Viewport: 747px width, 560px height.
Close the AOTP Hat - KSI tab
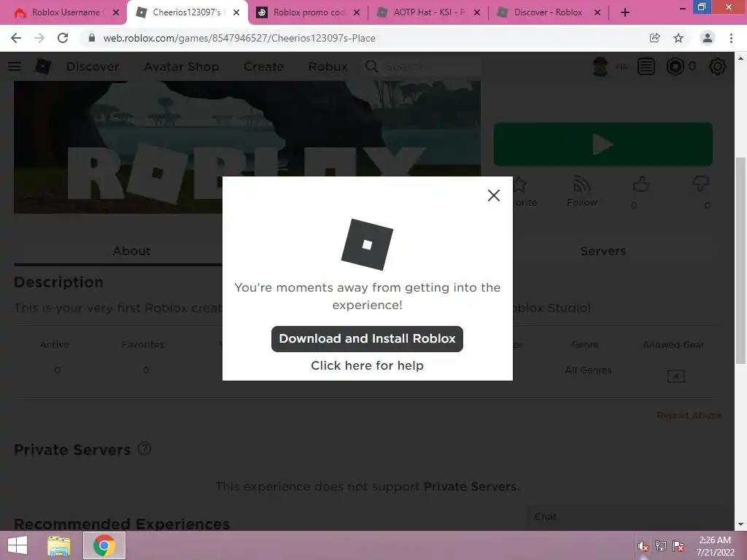coord(477,13)
